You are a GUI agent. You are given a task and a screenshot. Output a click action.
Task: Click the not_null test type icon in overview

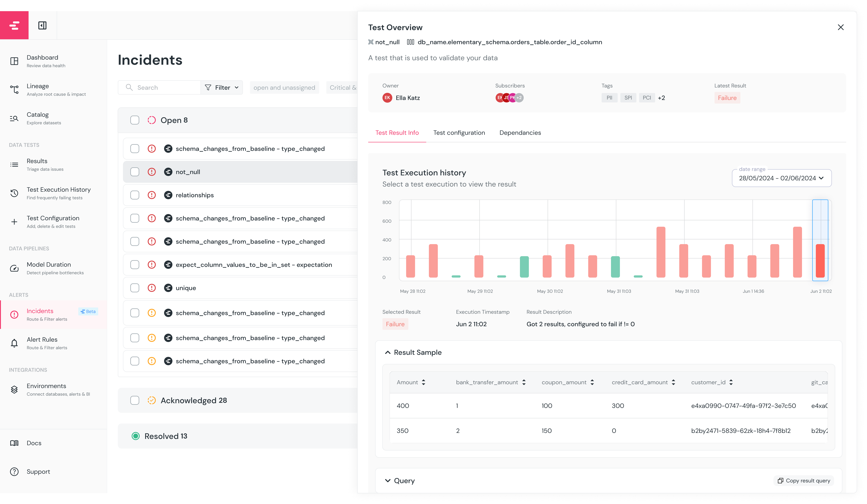pyautogui.click(x=371, y=42)
